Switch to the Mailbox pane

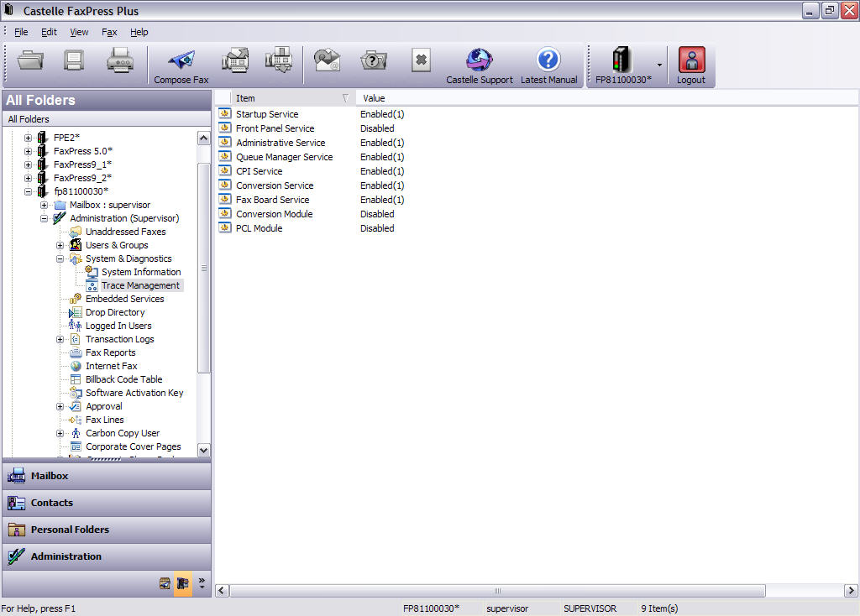click(107, 476)
